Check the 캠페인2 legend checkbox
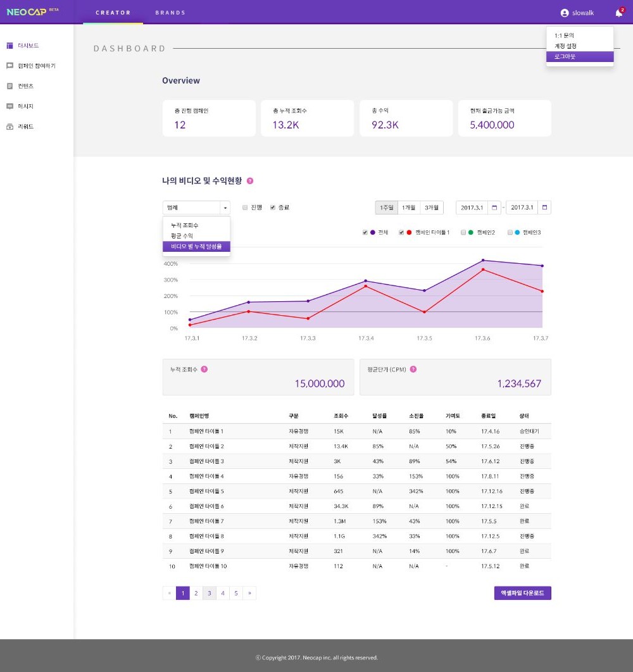Screen dimensions: 633x672 pyautogui.click(x=463, y=232)
